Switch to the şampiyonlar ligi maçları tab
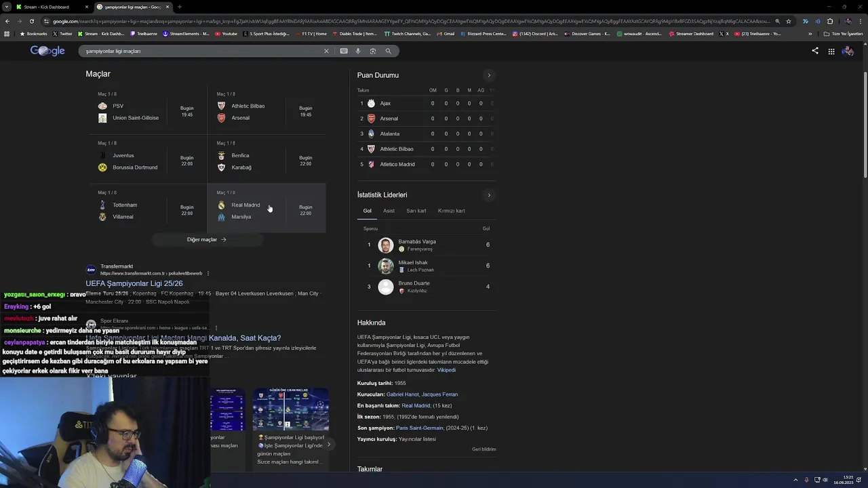This screenshot has width=868, height=488. [x=132, y=7]
